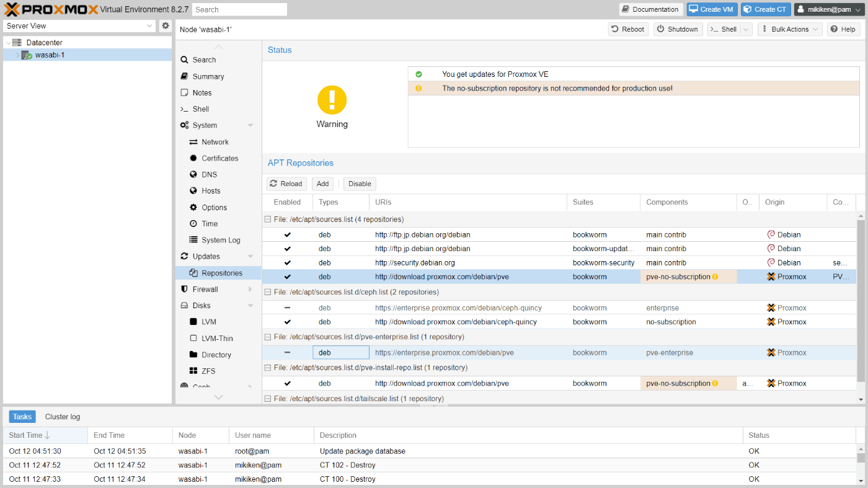The height and width of the screenshot is (488, 868).
Task: Add a new repository
Action: 323,184
